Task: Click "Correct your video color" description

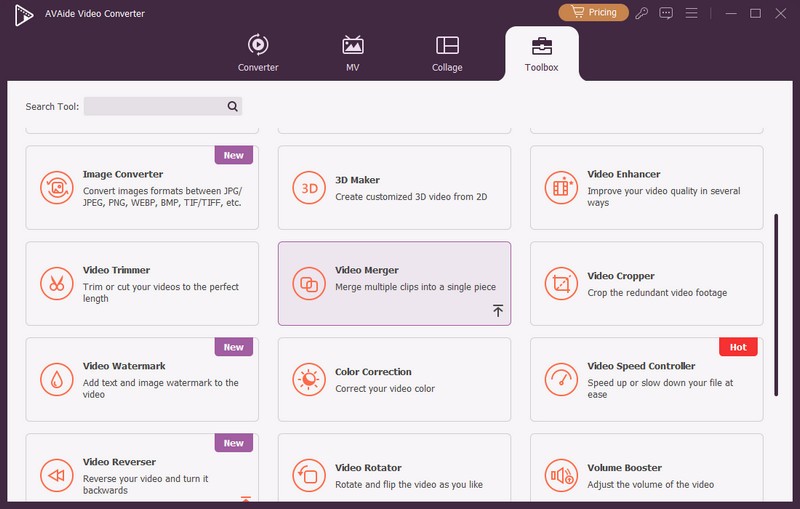Action: pos(385,388)
